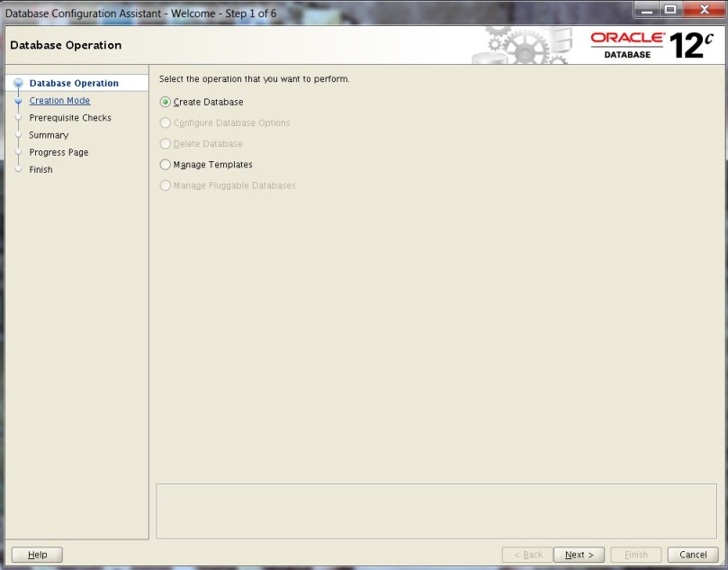
Task: Choose the Manage Templates option
Action: (165, 165)
